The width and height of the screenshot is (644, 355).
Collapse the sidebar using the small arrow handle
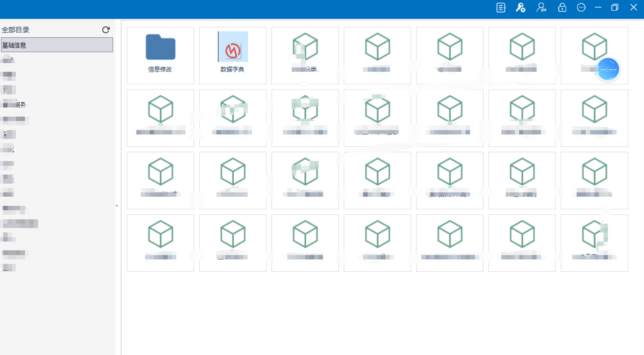click(x=117, y=205)
